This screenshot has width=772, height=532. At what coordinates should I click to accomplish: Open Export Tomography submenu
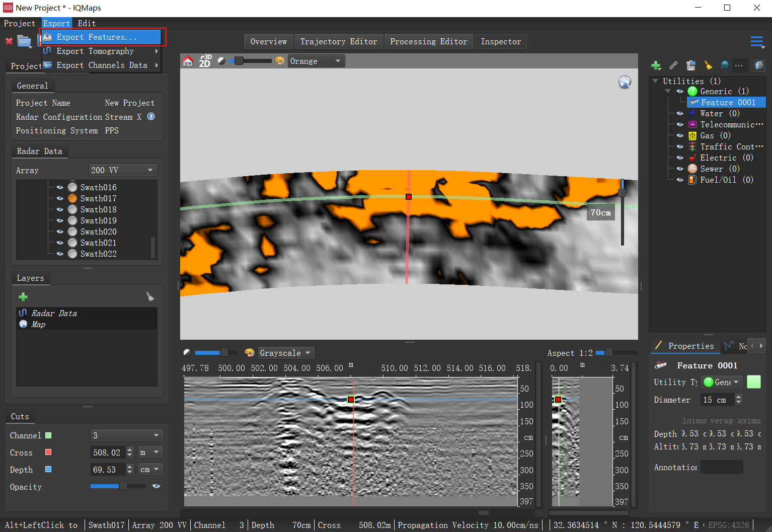coord(101,51)
